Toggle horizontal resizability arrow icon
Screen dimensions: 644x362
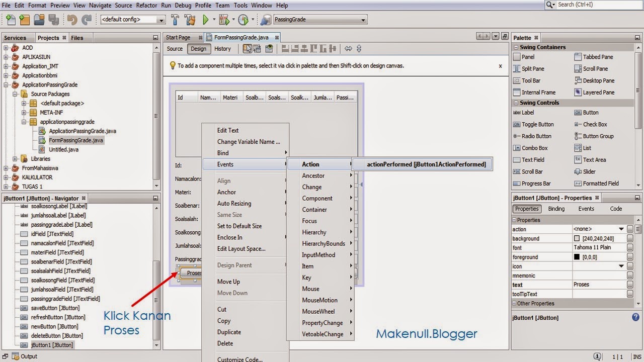(348, 49)
